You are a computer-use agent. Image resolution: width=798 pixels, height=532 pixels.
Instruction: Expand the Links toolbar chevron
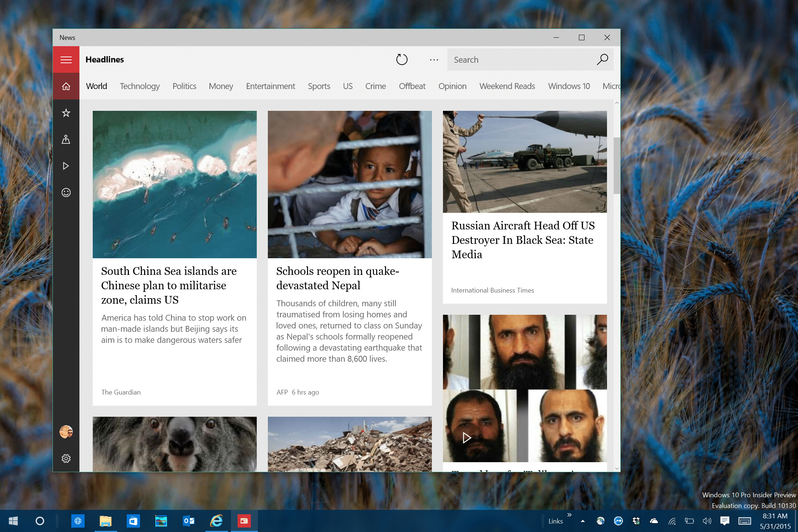click(569, 515)
